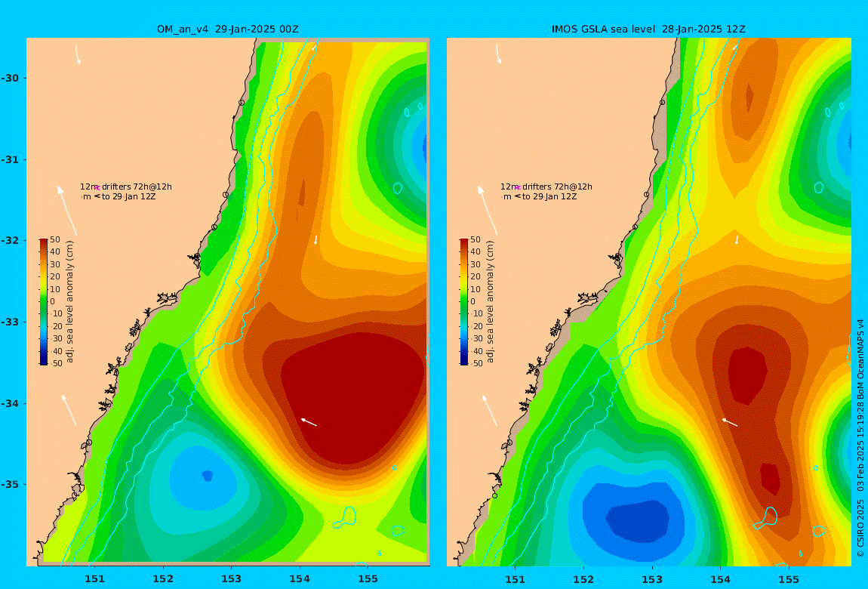Click the magenta drifter marker in IMOS GSLA legend
The height and width of the screenshot is (589, 868).
pyautogui.click(x=517, y=188)
